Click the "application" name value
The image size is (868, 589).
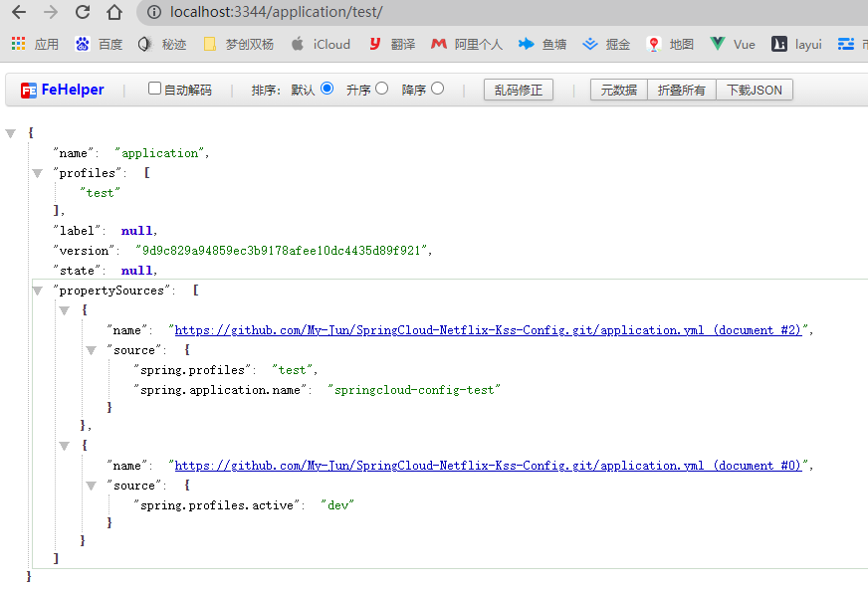(159, 153)
